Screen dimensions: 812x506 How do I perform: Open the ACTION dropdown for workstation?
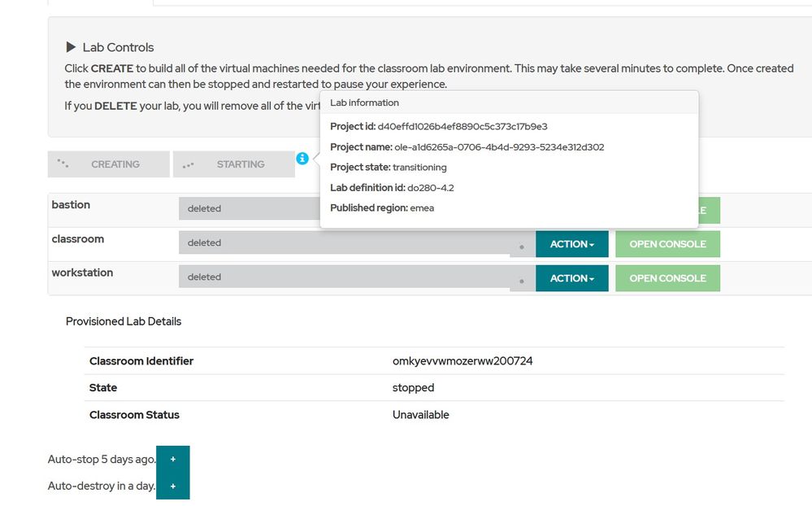[x=572, y=278]
